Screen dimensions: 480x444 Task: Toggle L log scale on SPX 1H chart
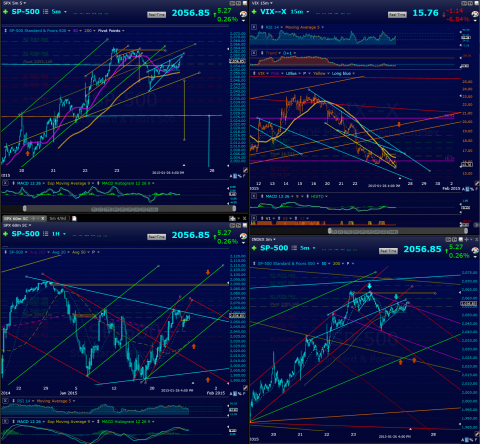click(x=235, y=394)
